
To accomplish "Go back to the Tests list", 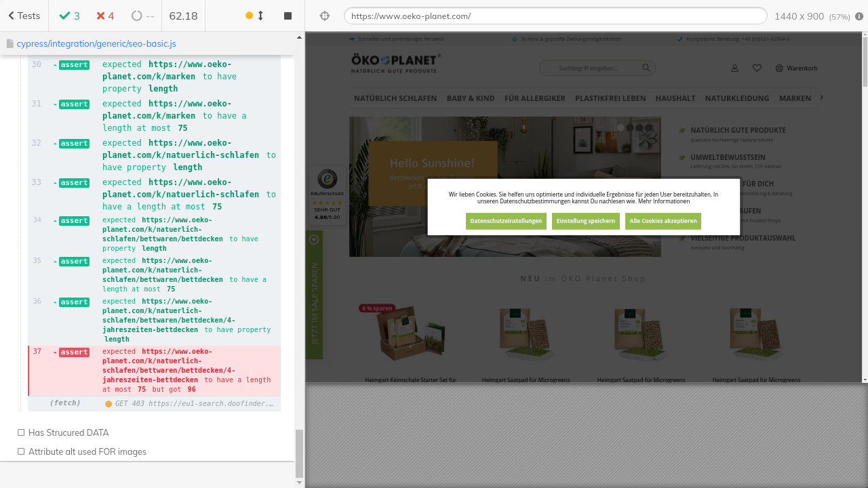I will click(24, 16).
